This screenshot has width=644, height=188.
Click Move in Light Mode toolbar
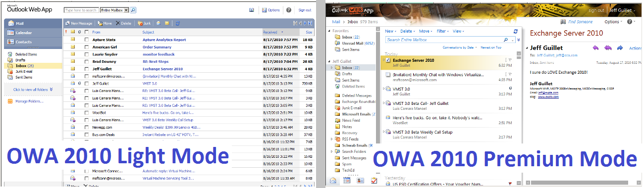pyautogui.click(x=105, y=23)
